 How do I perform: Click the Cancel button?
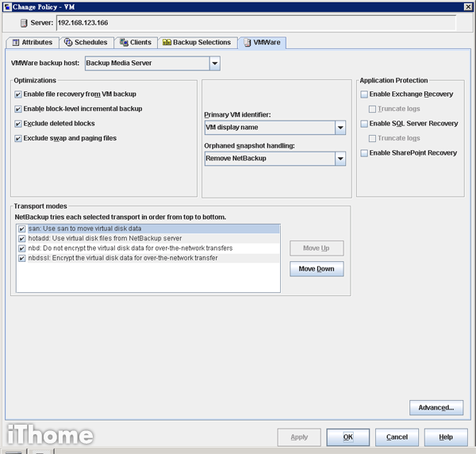397,437
